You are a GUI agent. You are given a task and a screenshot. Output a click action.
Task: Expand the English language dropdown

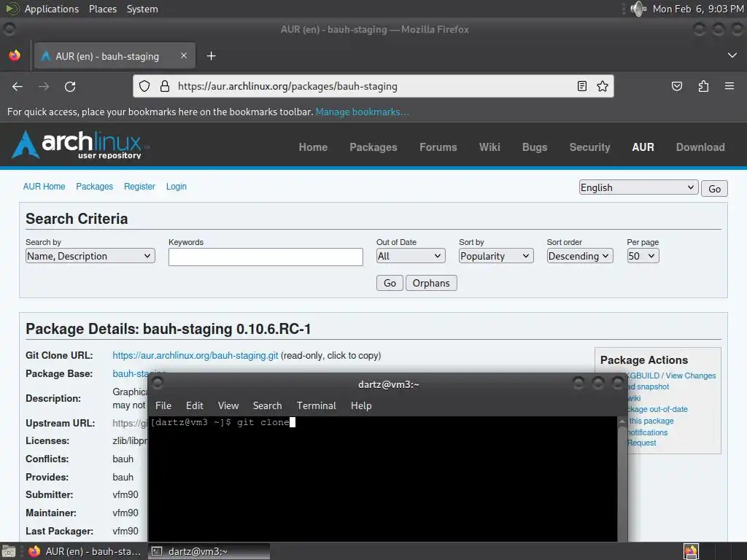pyautogui.click(x=639, y=187)
